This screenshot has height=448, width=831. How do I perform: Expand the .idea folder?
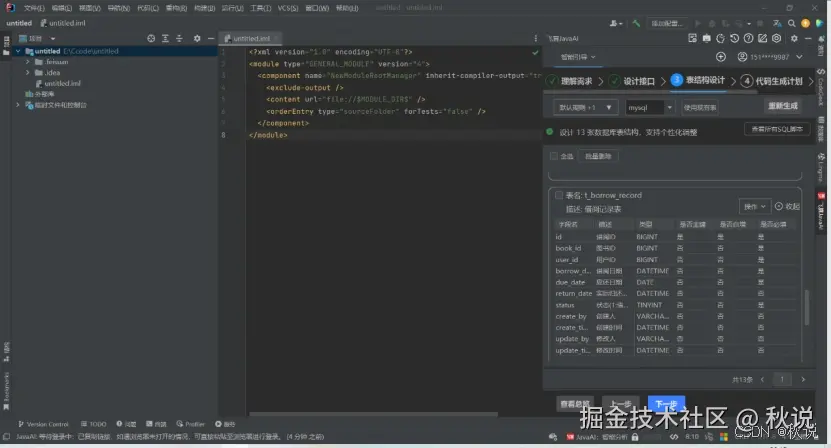[x=28, y=72]
